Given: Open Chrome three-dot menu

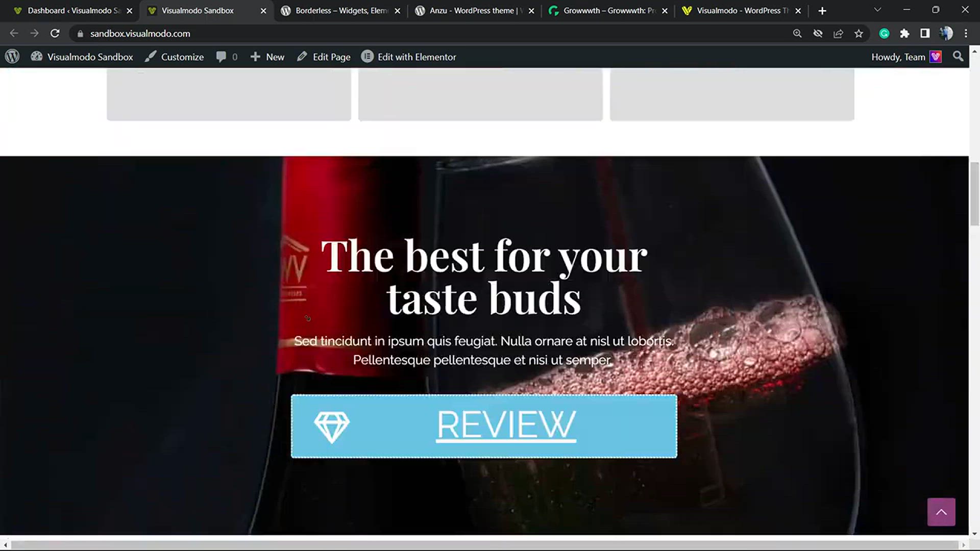Looking at the screenshot, I should tap(966, 33).
